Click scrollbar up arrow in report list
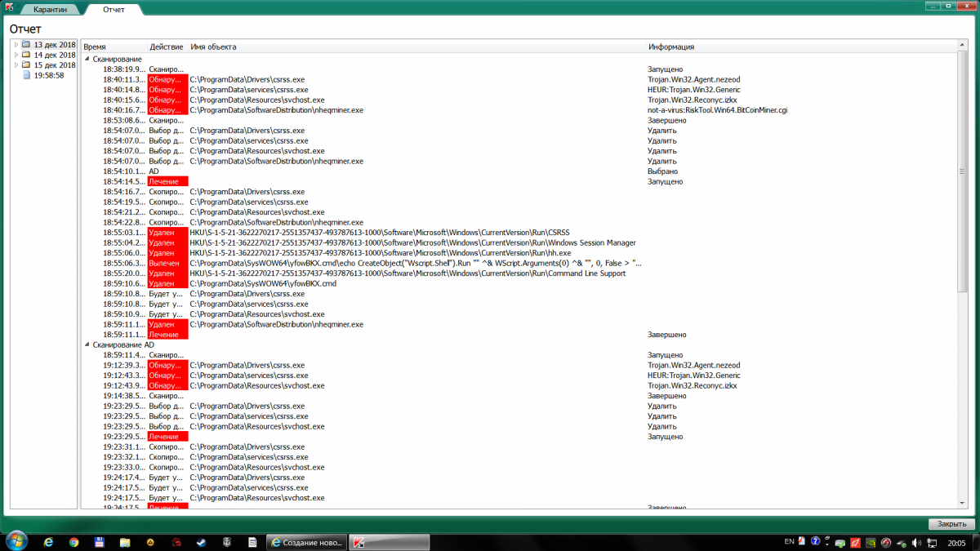The width and height of the screenshot is (980, 551). pyautogui.click(x=961, y=47)
